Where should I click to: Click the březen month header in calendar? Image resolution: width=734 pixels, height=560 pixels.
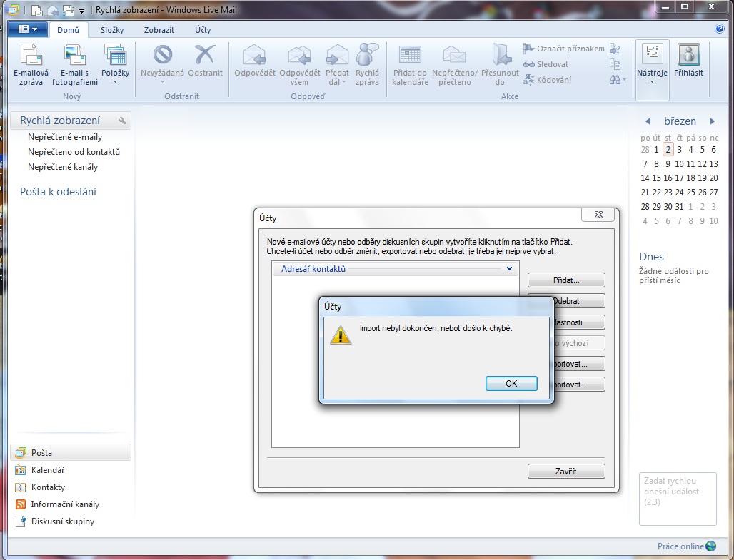tap(680, 121)
